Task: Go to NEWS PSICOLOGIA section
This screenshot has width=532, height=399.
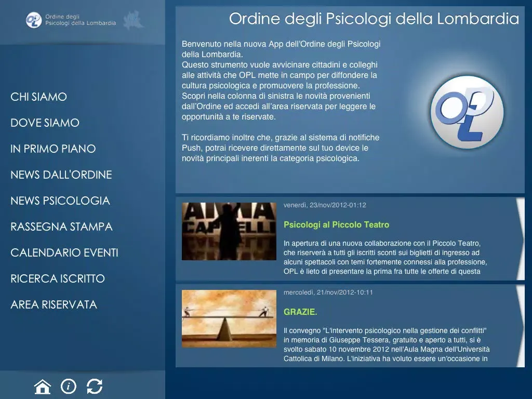Action: (x=60, y=201)
